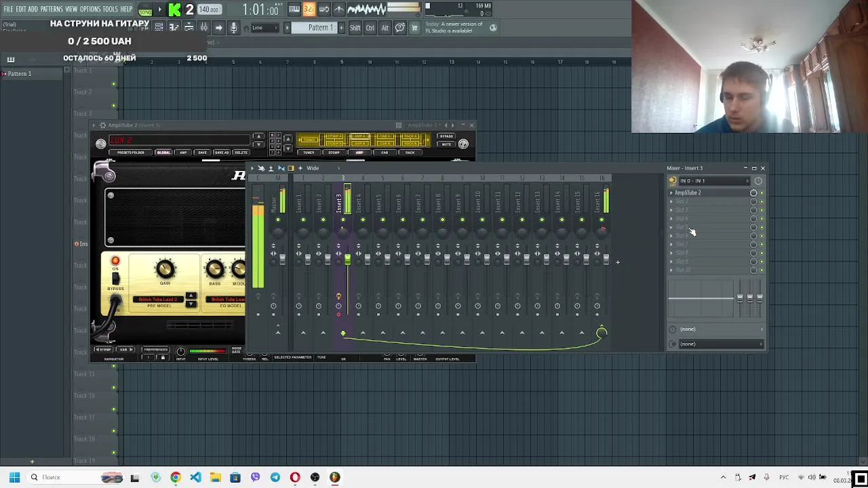Click the PRESETS FOLDER button in AmpliTube
Screen dimensions: 868x488
(130, 152)
